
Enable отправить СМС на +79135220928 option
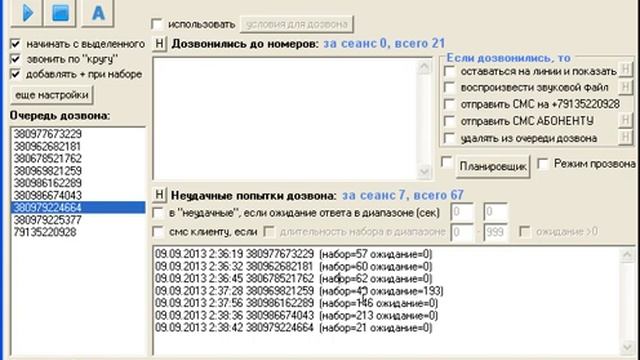(x=449, y=104)
